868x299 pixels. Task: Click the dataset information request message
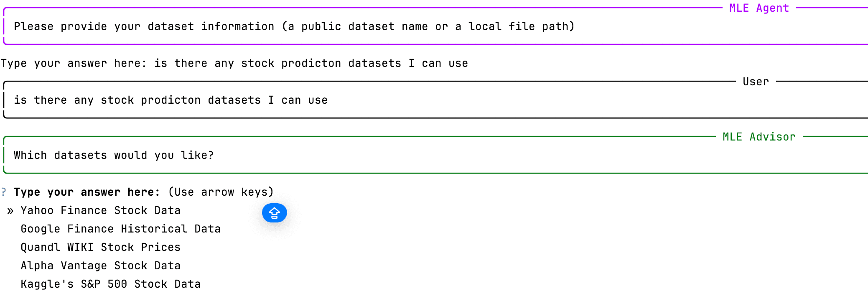294,26
